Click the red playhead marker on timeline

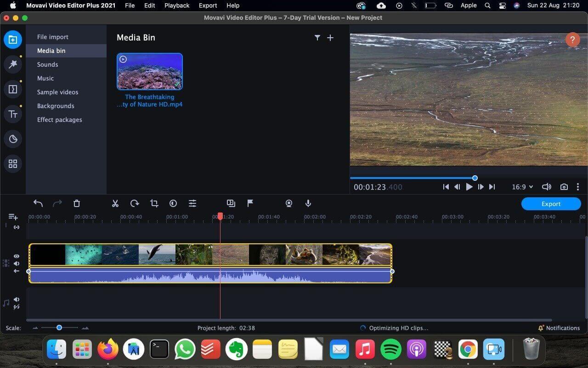[x=220, y=216]
